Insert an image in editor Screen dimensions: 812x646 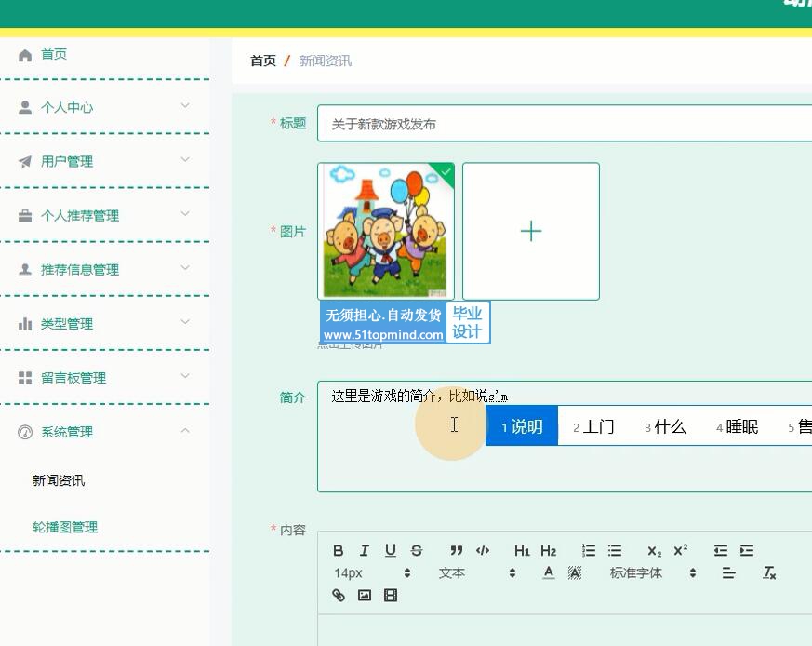pyautogui.click(x=365, y=595)
